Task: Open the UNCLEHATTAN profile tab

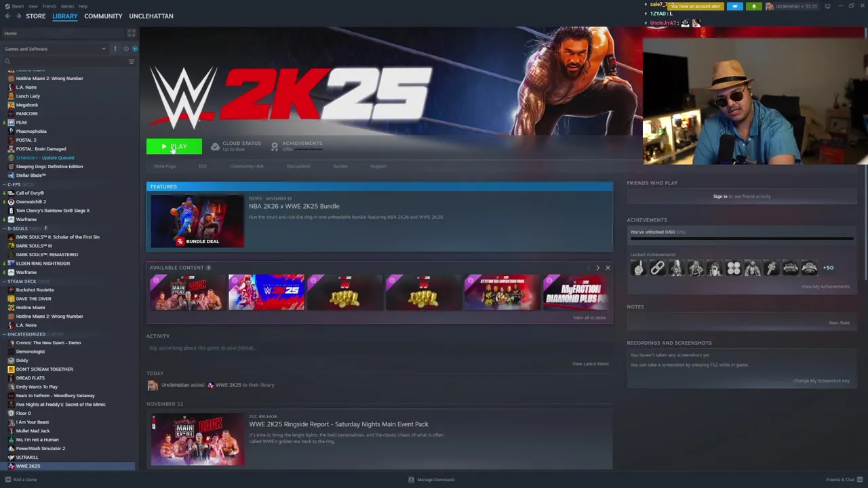Action: point(151,16)
